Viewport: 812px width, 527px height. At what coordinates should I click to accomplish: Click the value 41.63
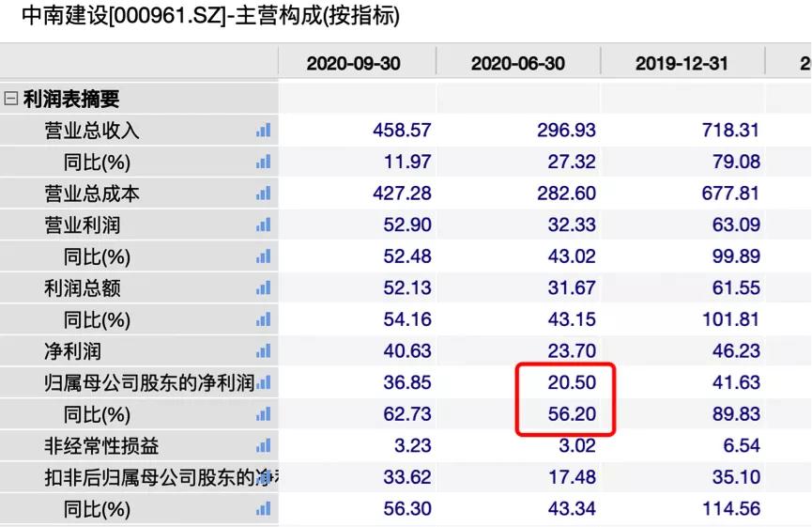(x=736, y=382)
